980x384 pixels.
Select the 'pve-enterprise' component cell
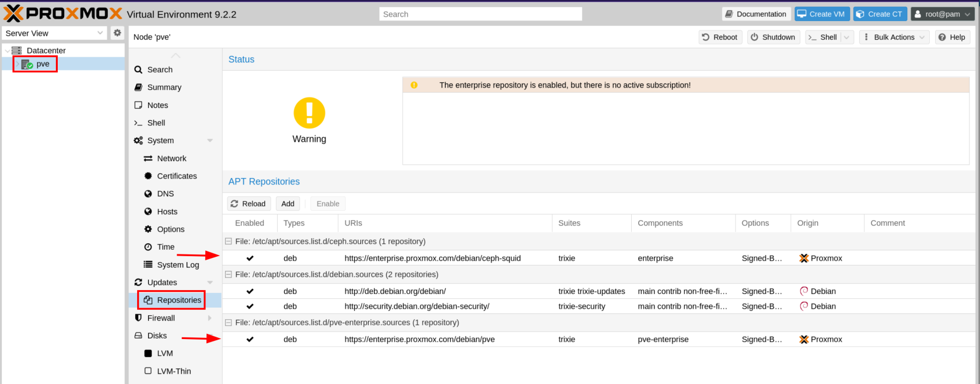click(x=663, y=340)
